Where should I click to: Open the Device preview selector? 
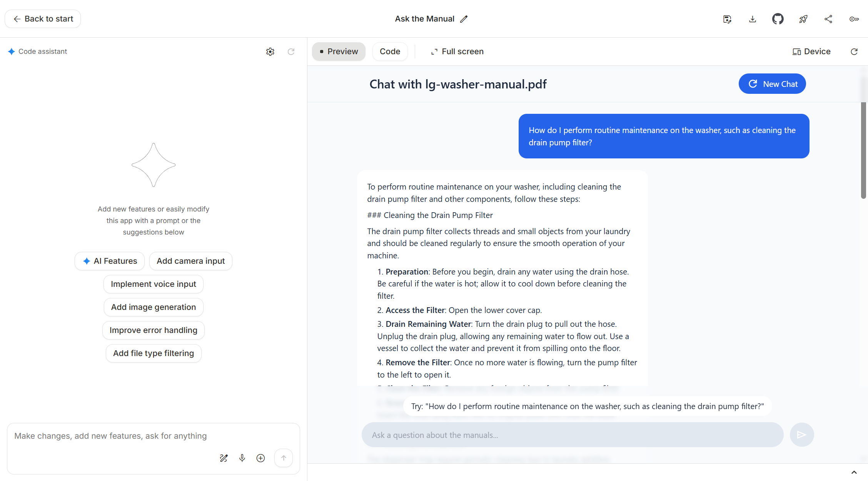click(x=811, y=52)
